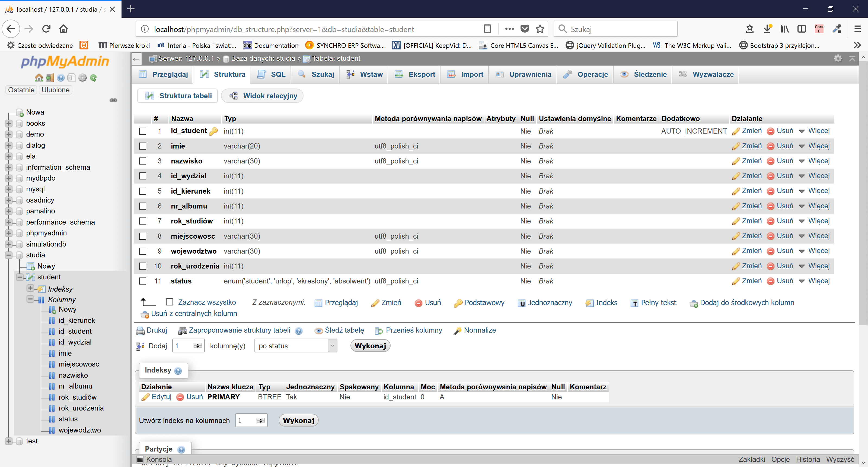The height and width of the screenshot is (467, 868).
Task: Click the Konsola console icon
Action: click(x=139, y=459)
